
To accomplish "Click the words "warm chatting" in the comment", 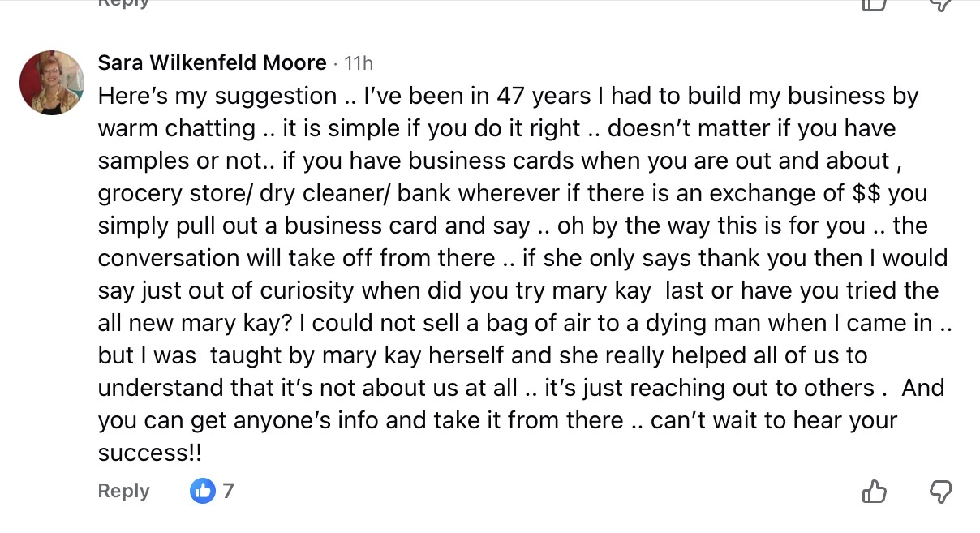I will (176, 128).
